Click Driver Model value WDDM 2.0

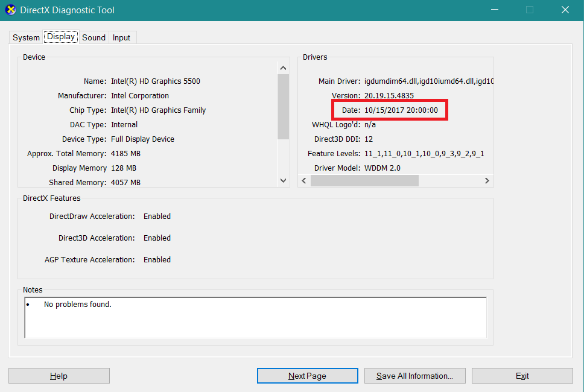(382, 168)
